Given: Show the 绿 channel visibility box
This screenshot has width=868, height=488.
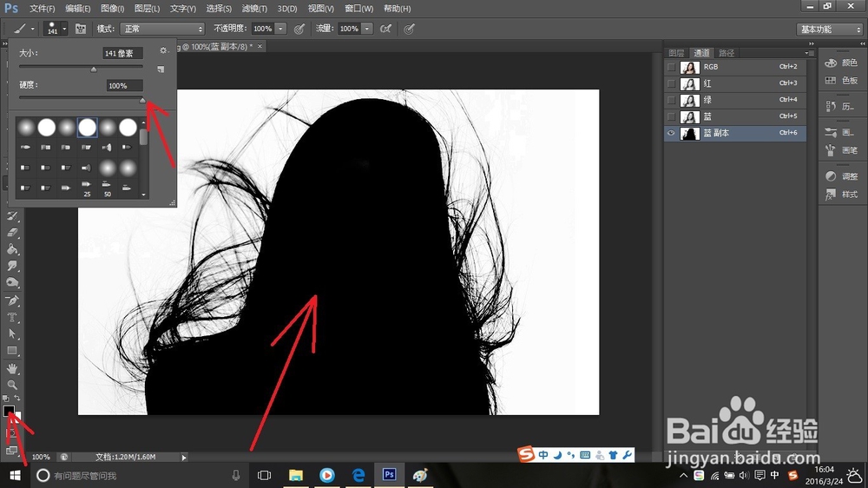Looking at the screenshot, I should point(671,100).
